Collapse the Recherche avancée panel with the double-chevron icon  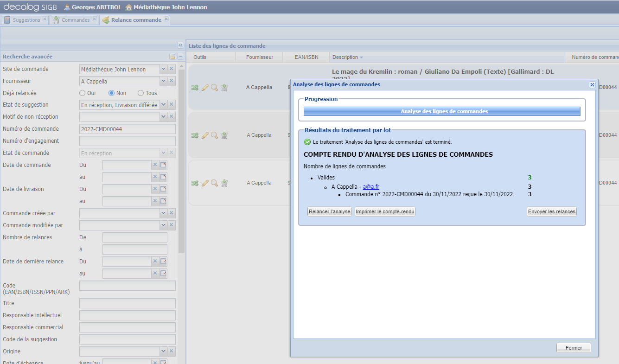(x=180, y=45)
